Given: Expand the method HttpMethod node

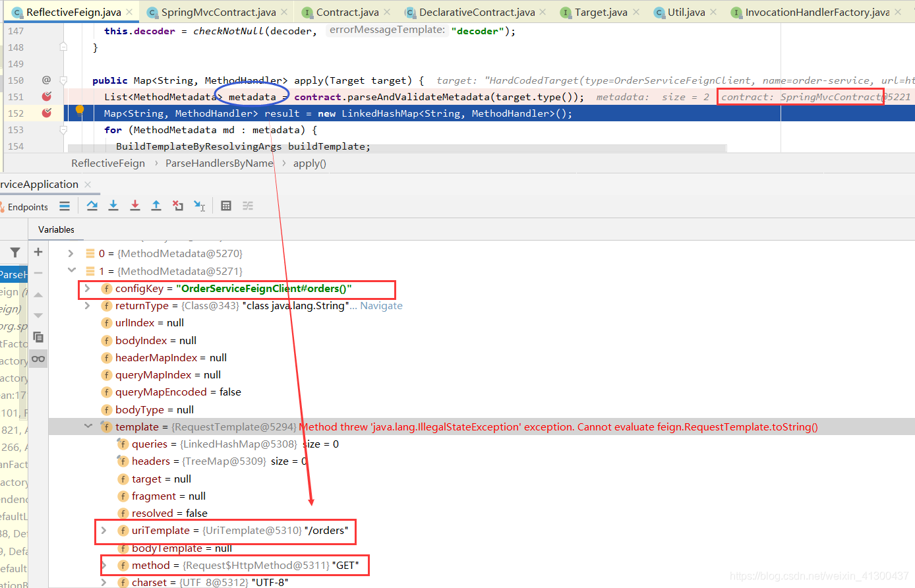Looking at the screenshot, I should pyautogui.click(x=103, y=565).
